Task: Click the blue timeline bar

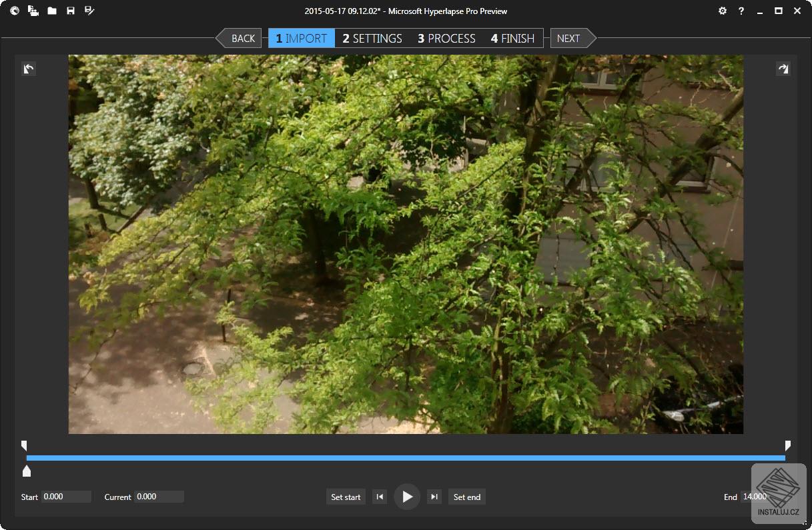Action: point(406,458)
